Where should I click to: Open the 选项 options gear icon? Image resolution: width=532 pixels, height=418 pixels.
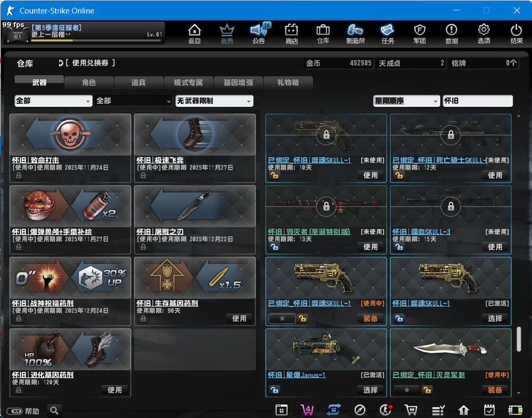484,34
